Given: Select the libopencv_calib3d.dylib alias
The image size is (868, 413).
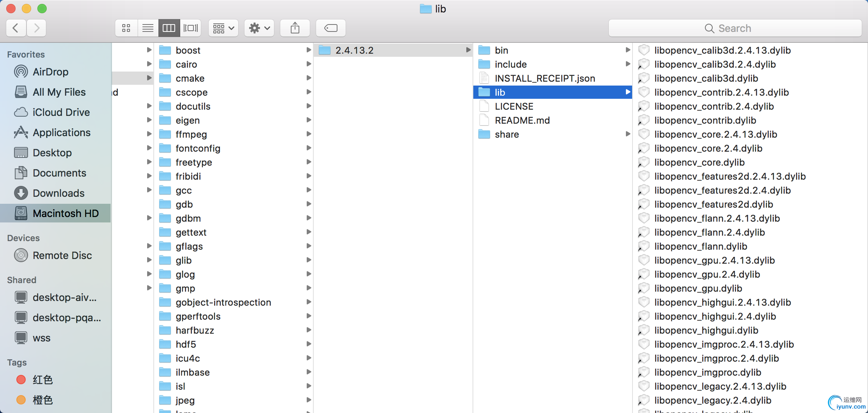Looking at the screenshot, I should (x=750, y=78).
